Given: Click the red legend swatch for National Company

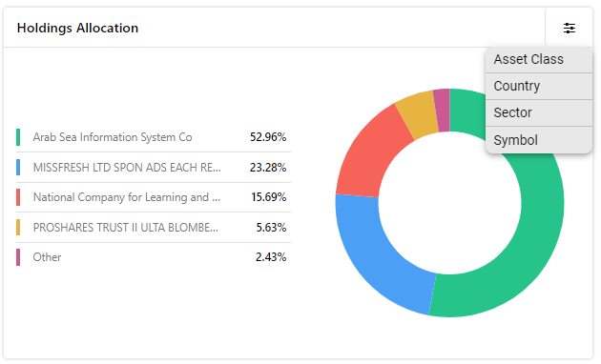Looking at the screenshot, I should pos(18,197).
